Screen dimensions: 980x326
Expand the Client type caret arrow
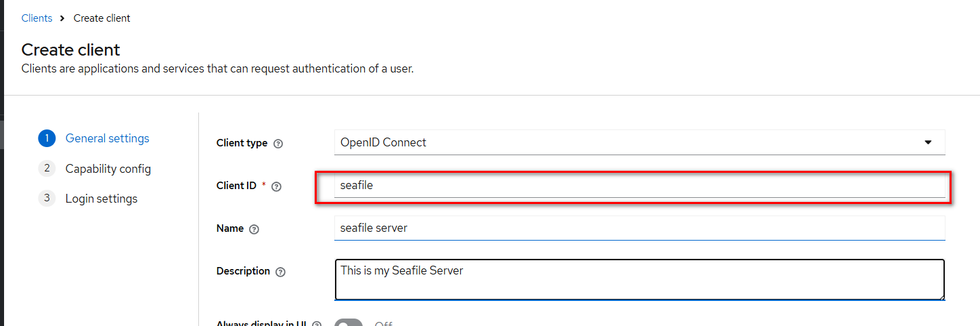[927, 142]
